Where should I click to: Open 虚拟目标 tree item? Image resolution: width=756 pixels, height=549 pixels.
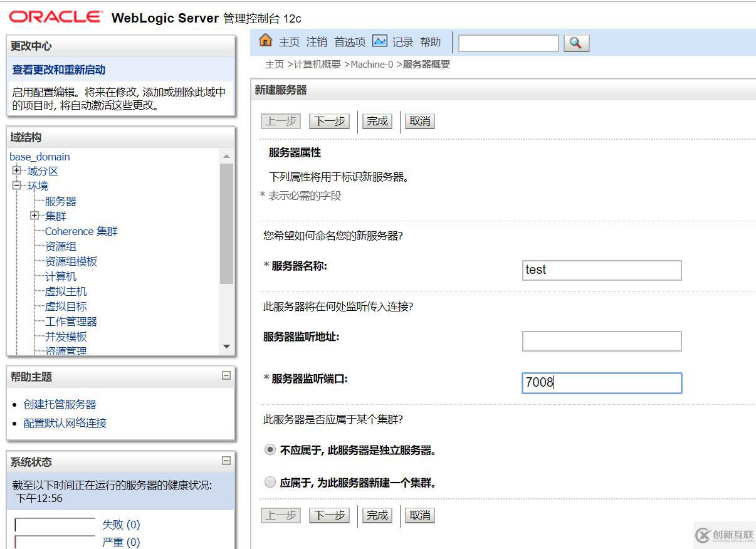tap(66, 306)
